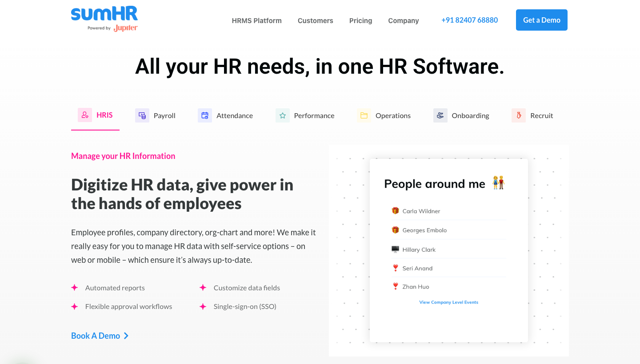Viewport: 640px width, 364px height.
Task: Open the Onboarding tab
Action: point(461,115)
